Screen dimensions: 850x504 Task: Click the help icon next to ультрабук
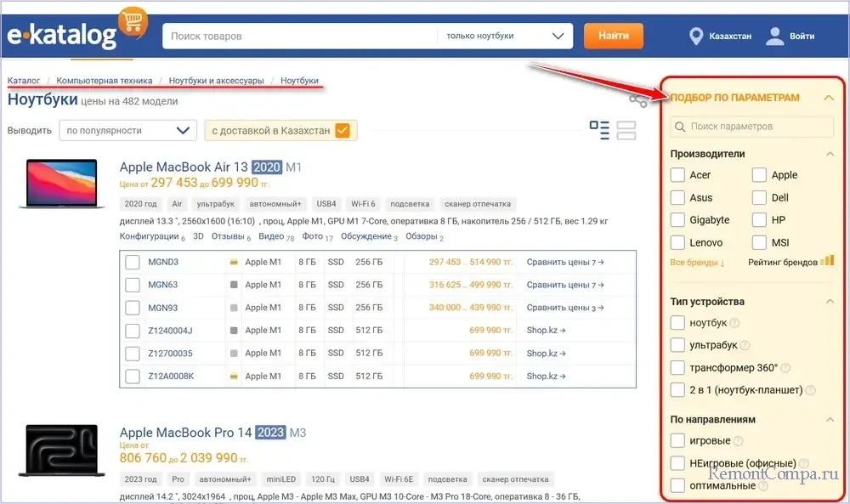point(745,345)
